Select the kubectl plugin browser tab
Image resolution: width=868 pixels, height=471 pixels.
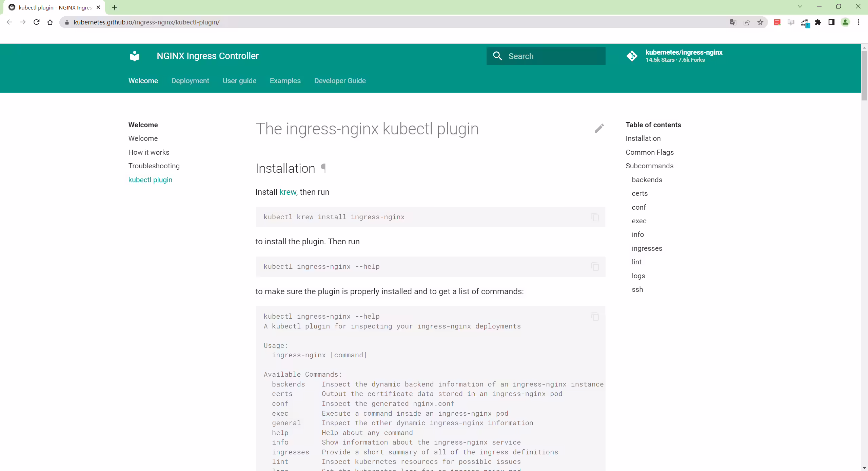click(x=54, y=7)
